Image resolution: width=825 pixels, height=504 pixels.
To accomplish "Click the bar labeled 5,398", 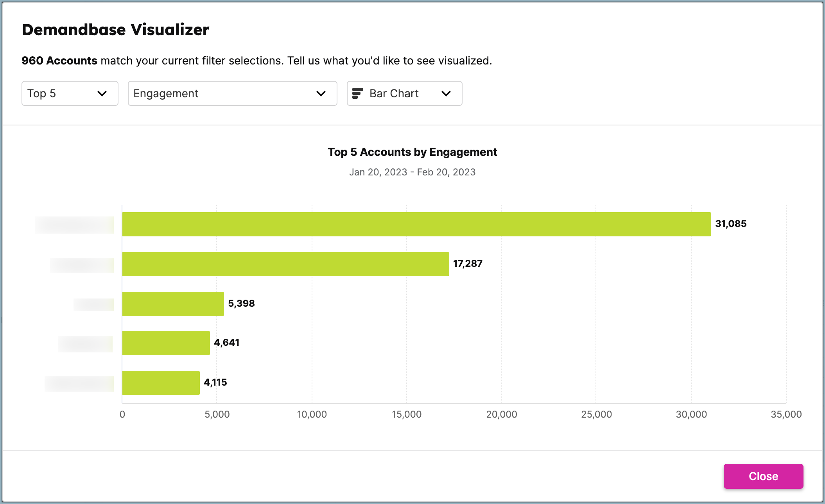I will [173, 304].
